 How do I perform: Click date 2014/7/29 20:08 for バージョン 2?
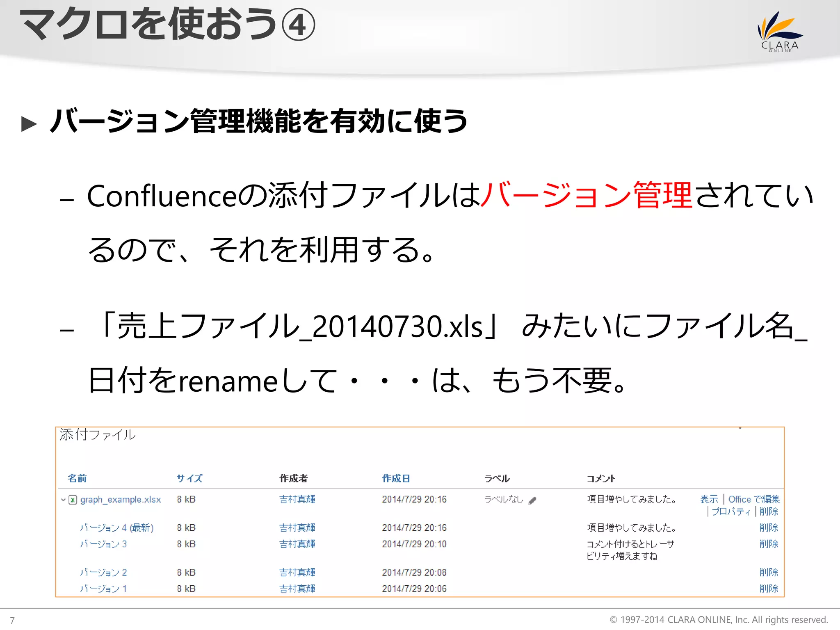(414, 573)
